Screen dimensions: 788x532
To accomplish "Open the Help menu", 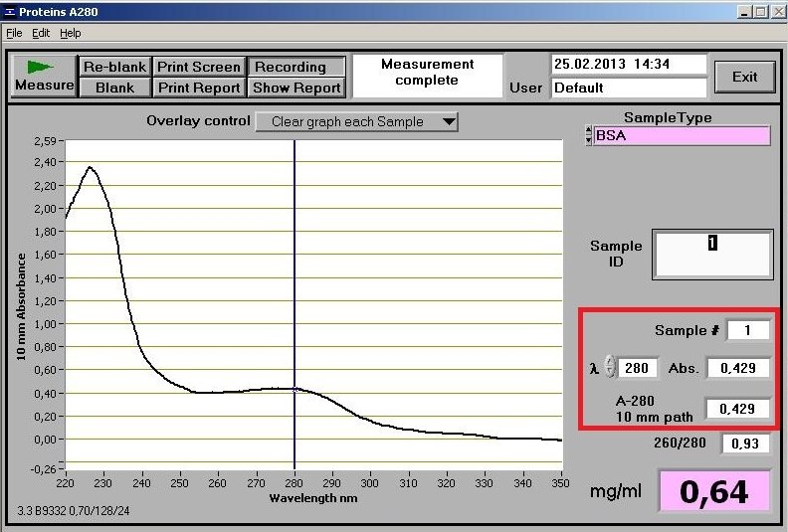I will click(x=71, y=33).
